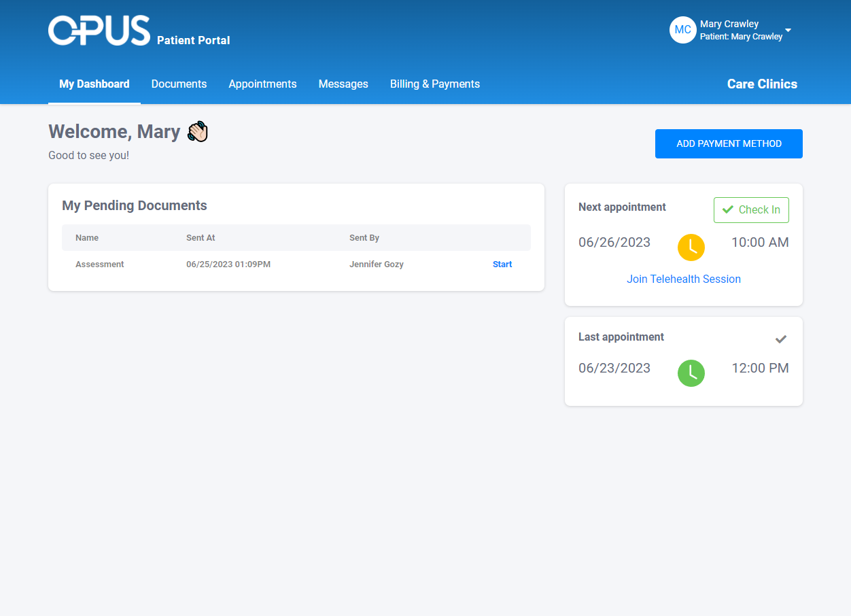The height and width of the screenshot is (616, 851).
Task: Click the last appointment date 06/23/2023
Action: (x=614, y=369)
